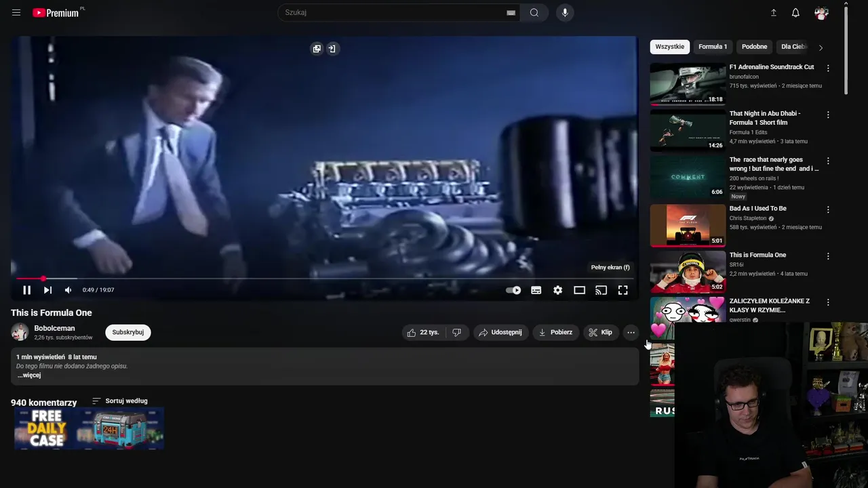Viewport: 868px width, 488px height.
Task: Mute the player volume
Action: point(68,290)
